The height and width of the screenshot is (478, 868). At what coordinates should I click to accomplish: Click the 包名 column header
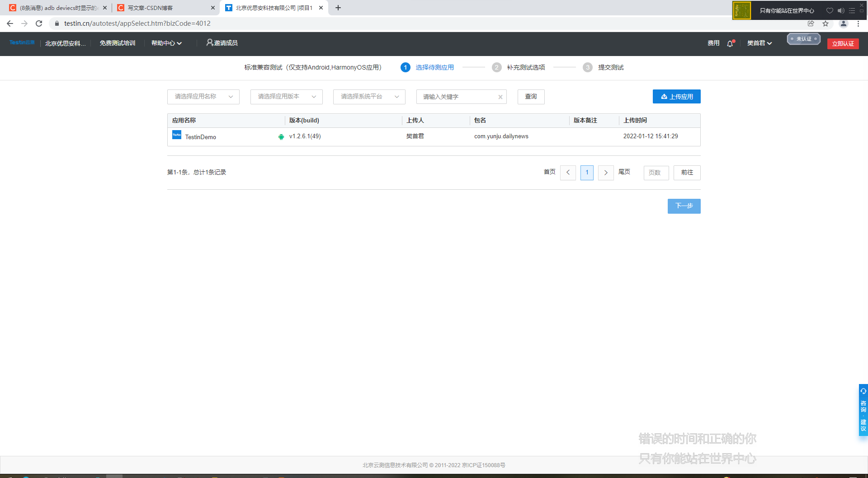pyautogui.click(x=480, y=120)
